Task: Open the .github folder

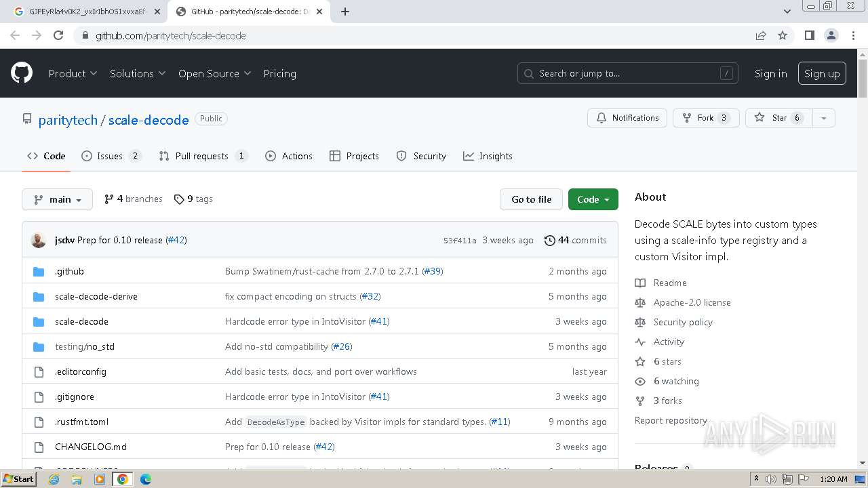Action: click(69, 271)
